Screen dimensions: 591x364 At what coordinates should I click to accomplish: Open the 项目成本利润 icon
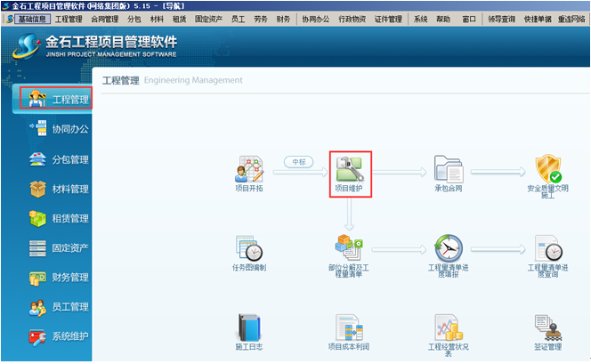point(349,328)
